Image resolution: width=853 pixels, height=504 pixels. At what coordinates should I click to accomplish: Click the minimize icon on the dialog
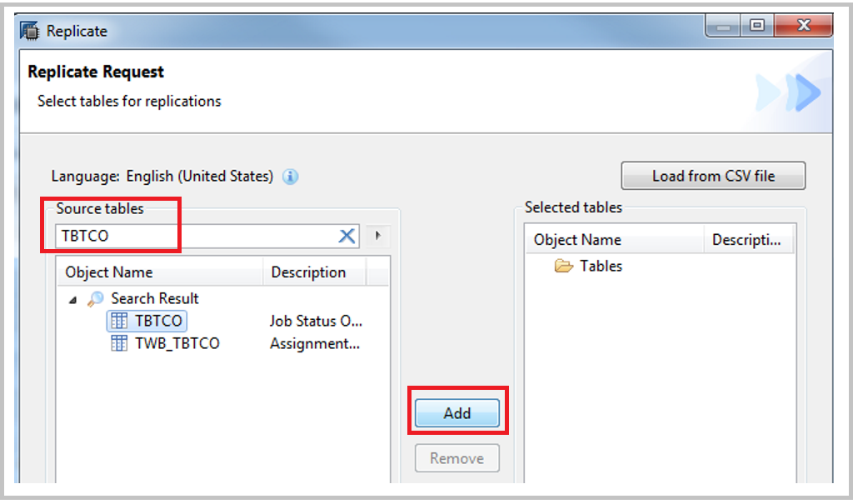721,26
